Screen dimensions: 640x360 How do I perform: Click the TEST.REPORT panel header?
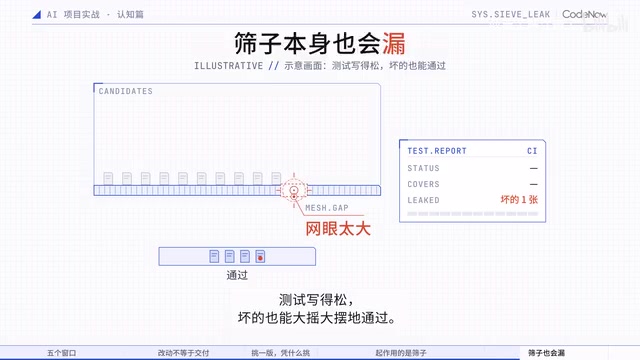437,151
